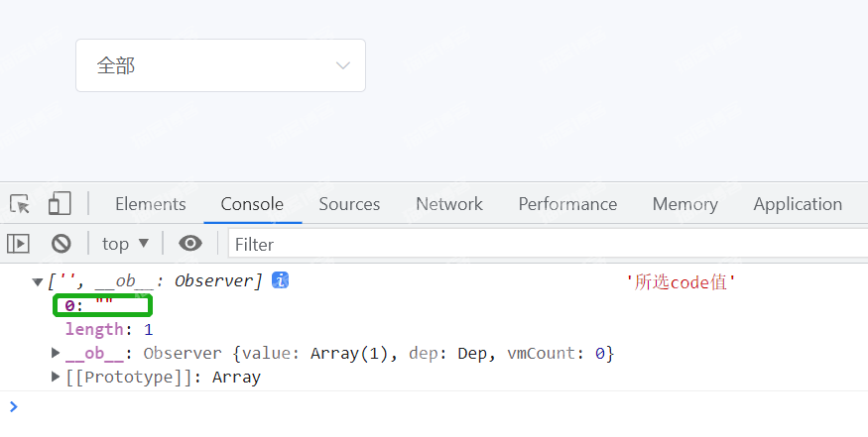Click the chevron arrow in the 全部 select box
This screenshot has height=437, width=868.
point(343,65)
